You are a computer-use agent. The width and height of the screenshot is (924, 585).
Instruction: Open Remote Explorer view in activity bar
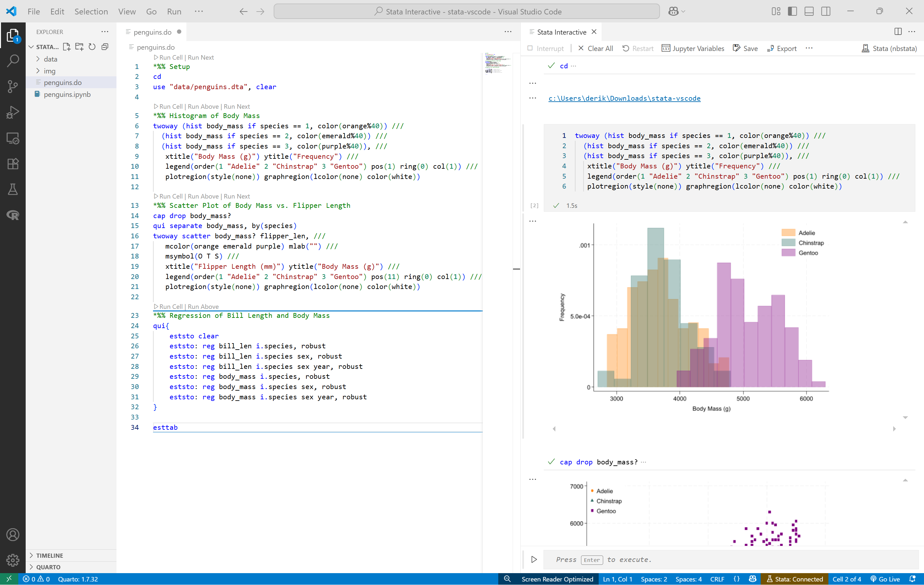click(13, 138)
